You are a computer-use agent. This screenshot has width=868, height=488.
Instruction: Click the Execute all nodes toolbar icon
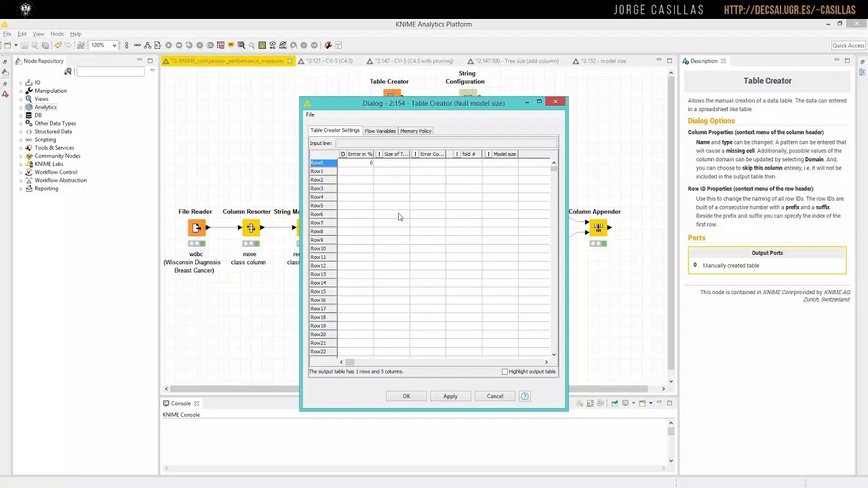179,45
